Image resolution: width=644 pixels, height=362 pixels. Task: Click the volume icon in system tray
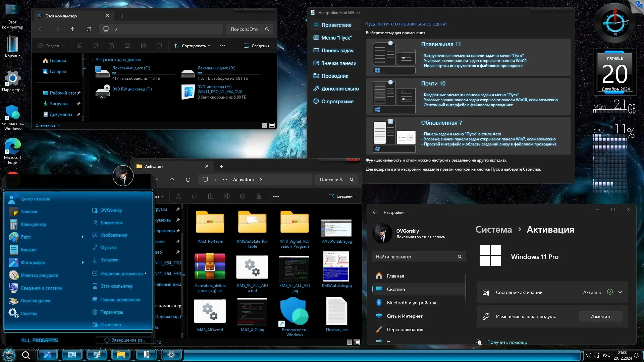click(x=588, y=355)
